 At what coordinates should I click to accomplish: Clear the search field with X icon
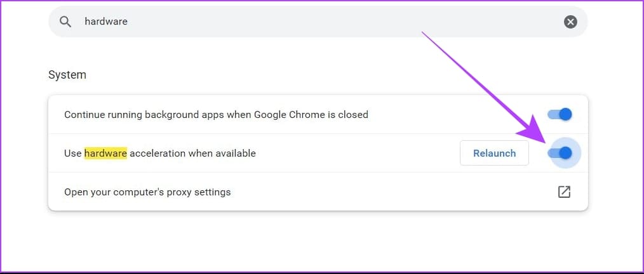pyautogui.click(x=570, y=22)
